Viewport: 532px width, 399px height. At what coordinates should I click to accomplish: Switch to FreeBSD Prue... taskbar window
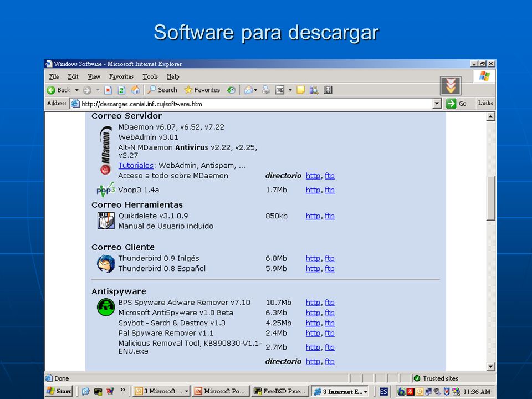(280, 391)
